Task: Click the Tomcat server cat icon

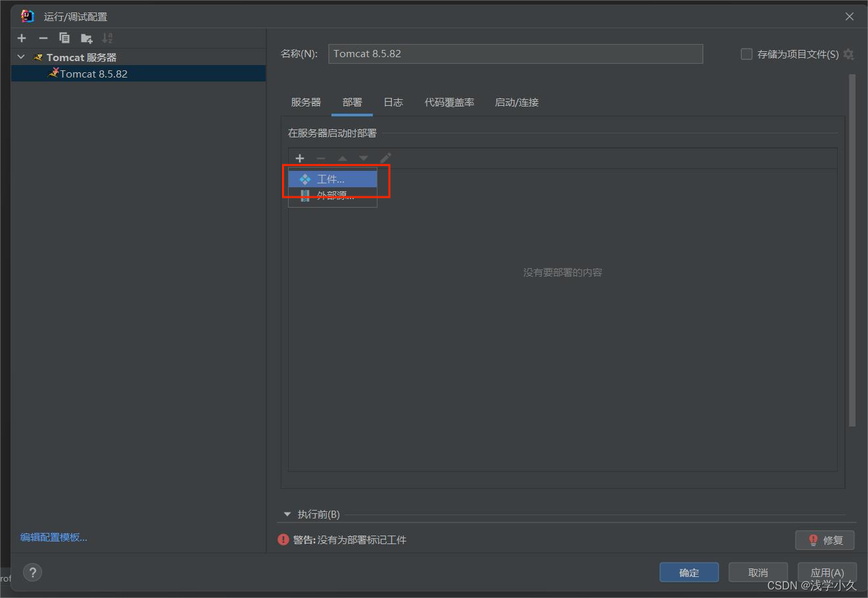Action: pyautogui.click(x=39, y=58)
